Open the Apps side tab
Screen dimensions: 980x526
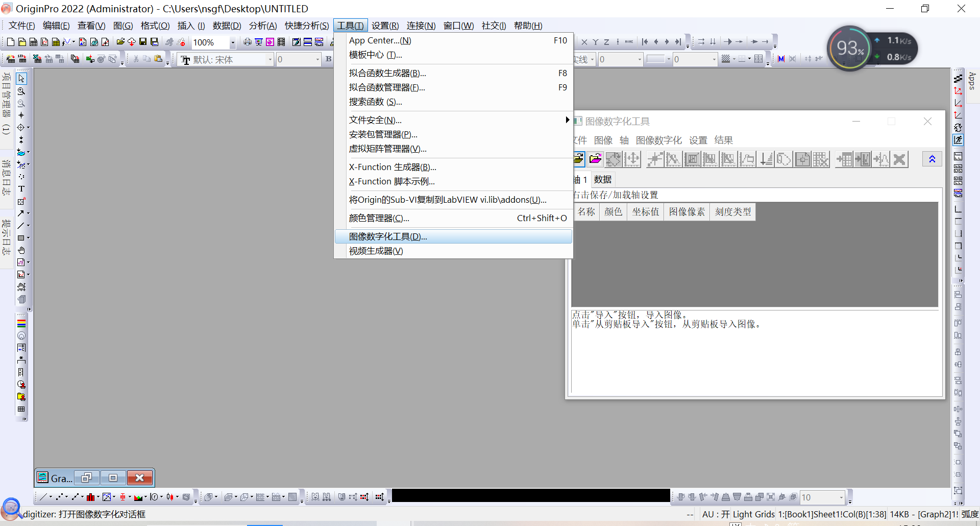click(x=972, y=81)
